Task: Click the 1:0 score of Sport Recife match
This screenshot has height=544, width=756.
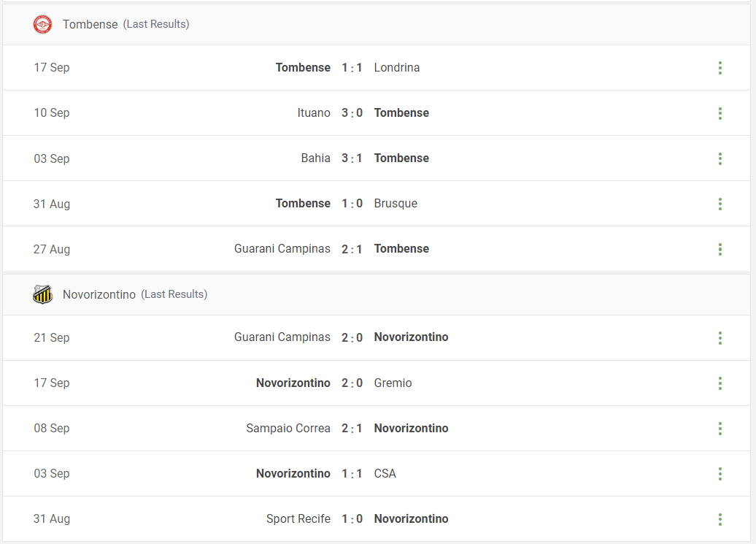Action: tap(352, 519)
